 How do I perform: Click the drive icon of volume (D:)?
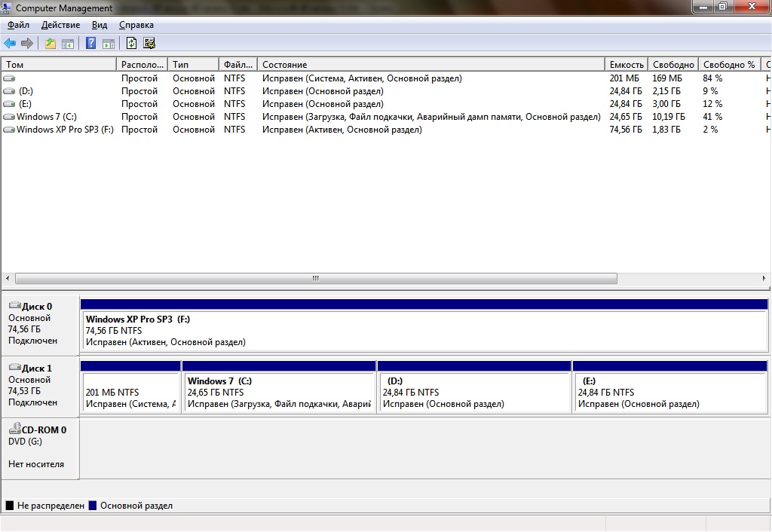click(9, 91)
